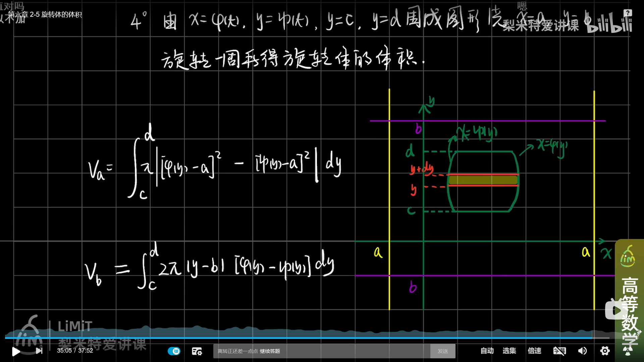Viewport: 644px width, 362px height.
Task: Click the 继续答题 link in input field
Action: (270, 351)
